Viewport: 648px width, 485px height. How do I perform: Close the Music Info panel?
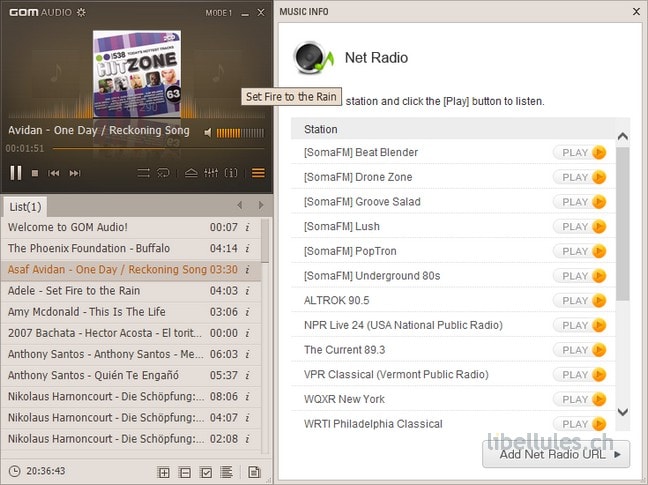point(636,12)
